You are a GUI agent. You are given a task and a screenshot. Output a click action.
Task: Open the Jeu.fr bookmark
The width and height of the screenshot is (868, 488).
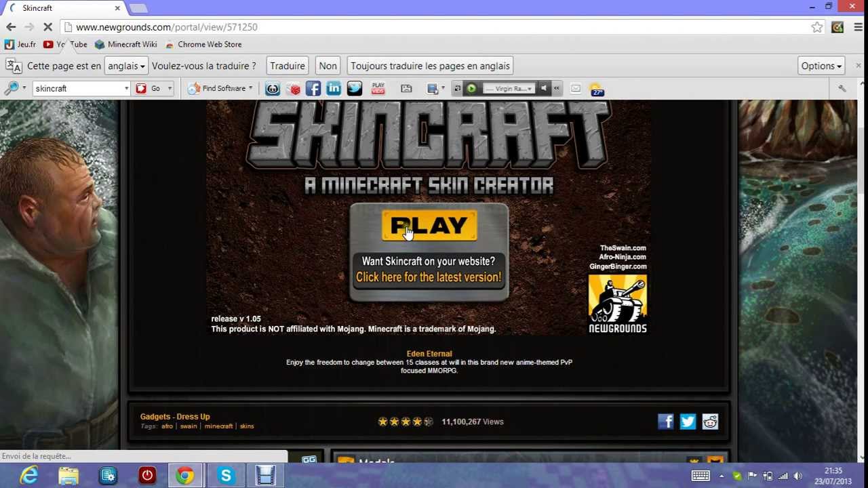click(20, 44)
